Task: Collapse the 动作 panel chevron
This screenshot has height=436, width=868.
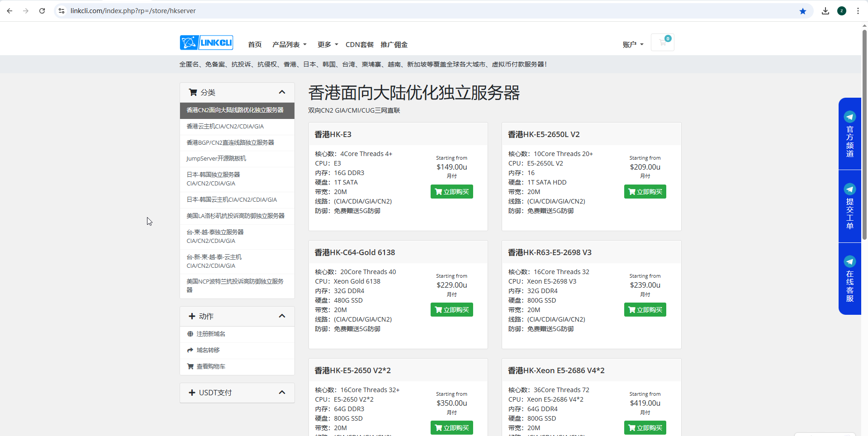Action: tap(282, 316)
